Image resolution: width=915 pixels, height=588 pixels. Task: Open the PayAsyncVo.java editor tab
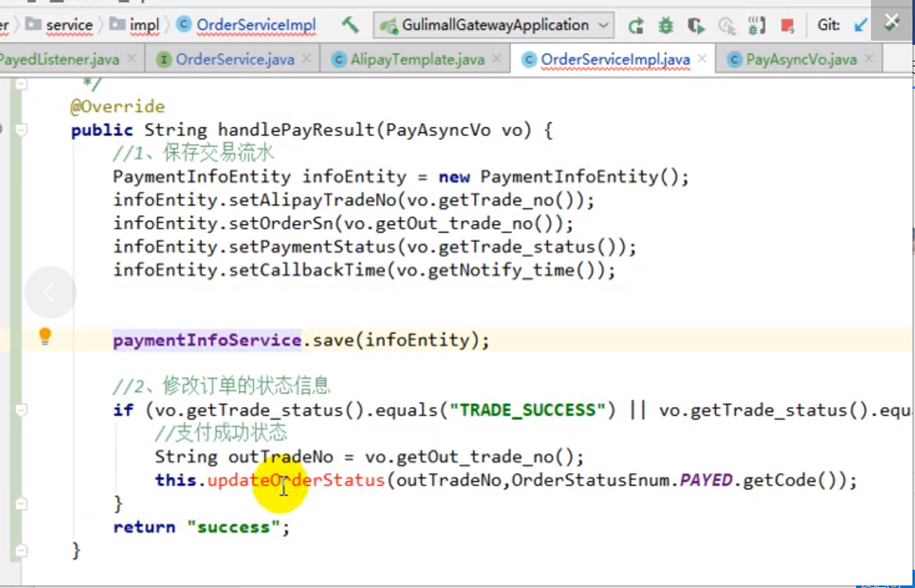(800, 60)
